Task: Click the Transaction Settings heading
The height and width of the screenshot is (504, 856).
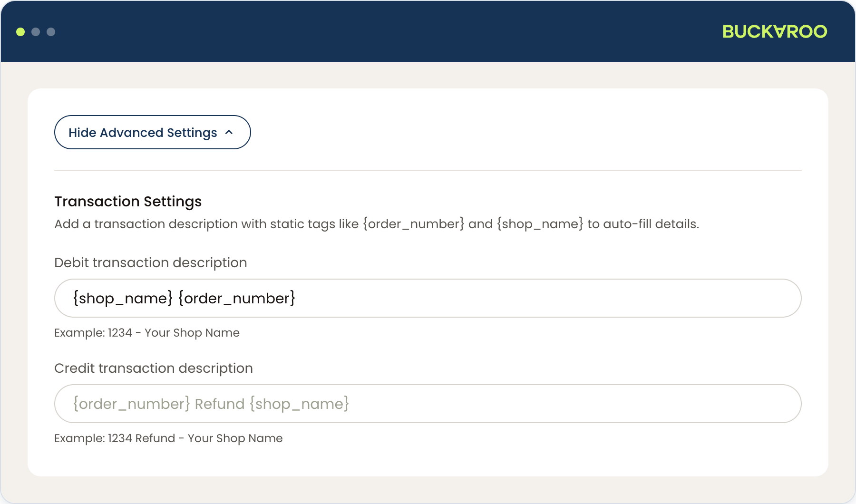Action: pos(128,202)
